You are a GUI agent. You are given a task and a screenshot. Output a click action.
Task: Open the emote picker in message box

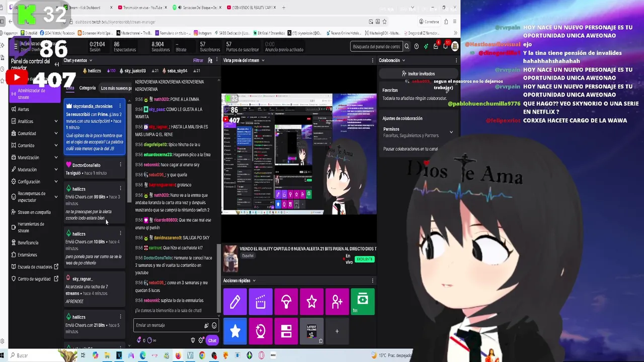pos(214,325)
